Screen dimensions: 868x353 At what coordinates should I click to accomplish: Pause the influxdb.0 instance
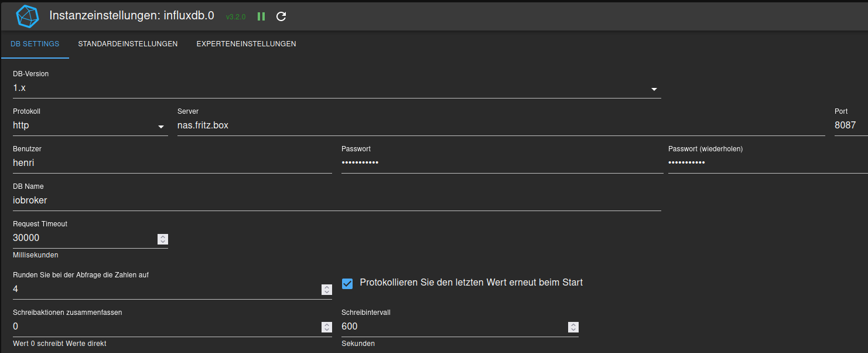coord(261,16)
